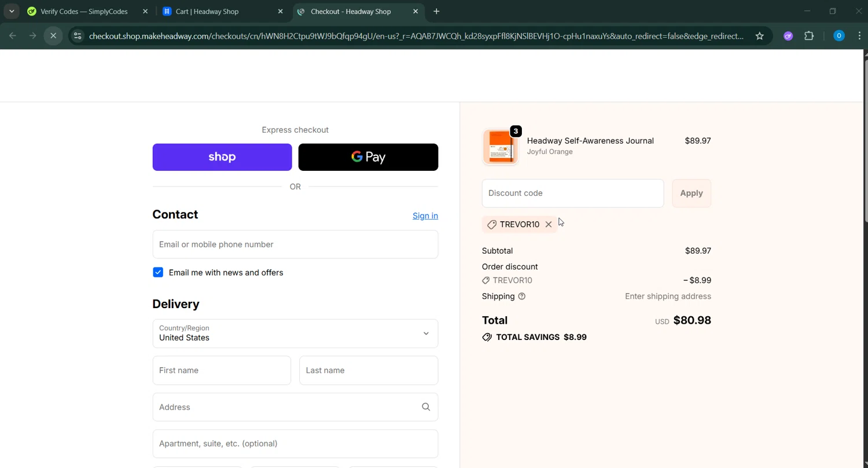Open the Extensions puzzle icon
The image size is (868, 468).
tap(809, 36)
